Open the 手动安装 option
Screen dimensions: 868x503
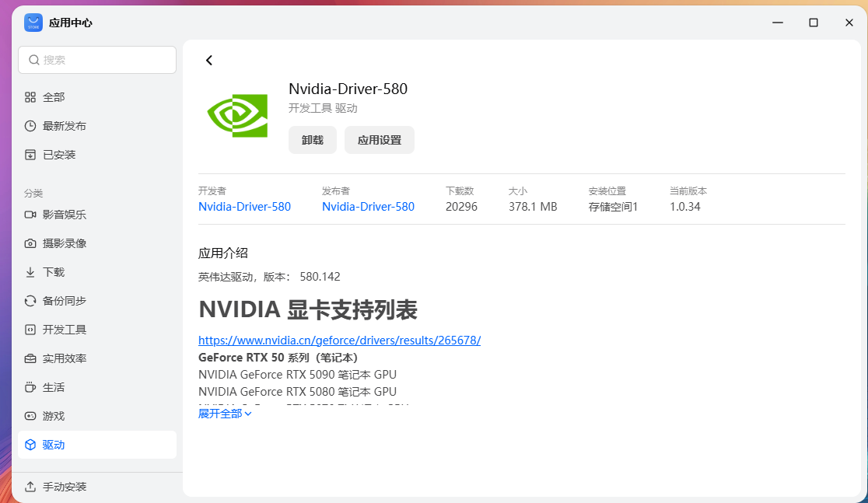[97, 487]
